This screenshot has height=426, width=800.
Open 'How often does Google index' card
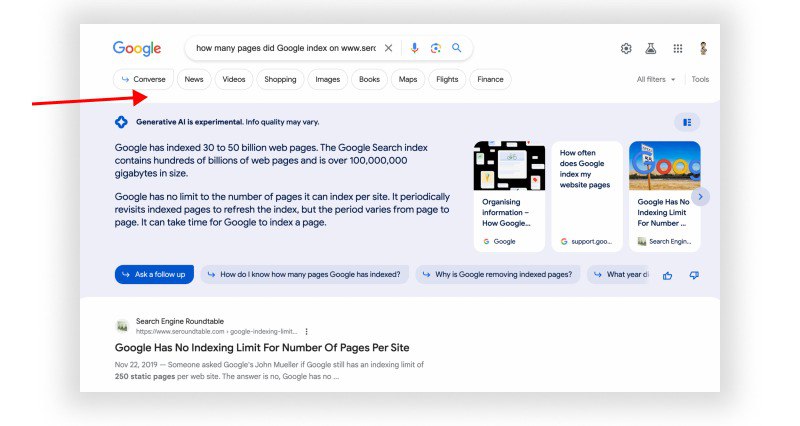coord(587,196)
